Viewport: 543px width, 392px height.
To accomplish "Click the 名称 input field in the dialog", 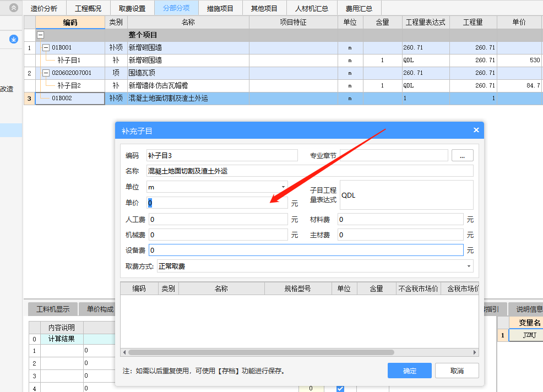I will point(310,171).
